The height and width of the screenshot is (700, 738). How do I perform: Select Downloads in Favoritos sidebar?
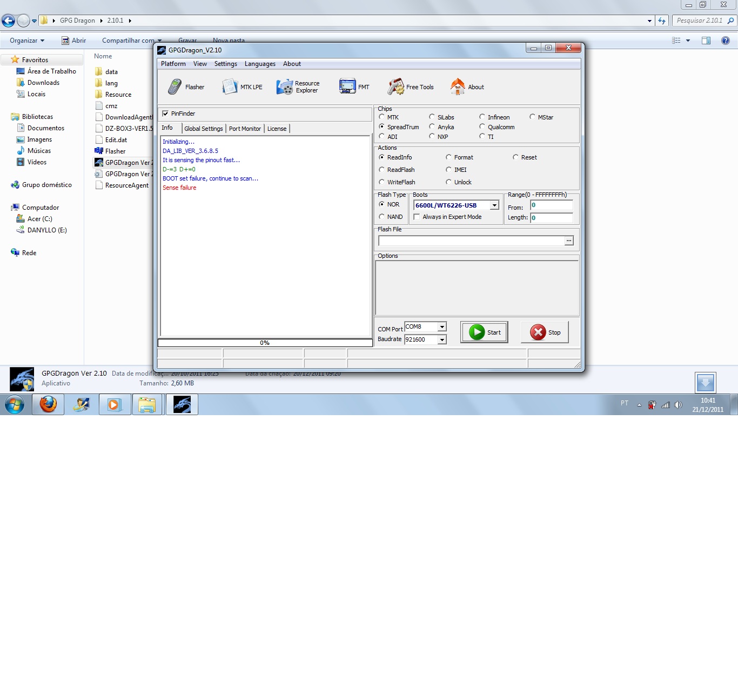pyautogui.click(x=43, y=83)
